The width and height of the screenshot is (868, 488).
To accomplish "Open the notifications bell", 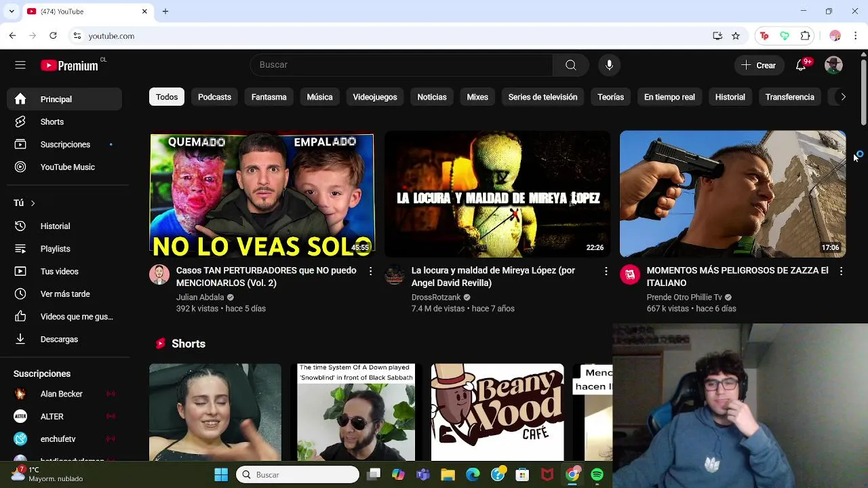I will (801, 65).
